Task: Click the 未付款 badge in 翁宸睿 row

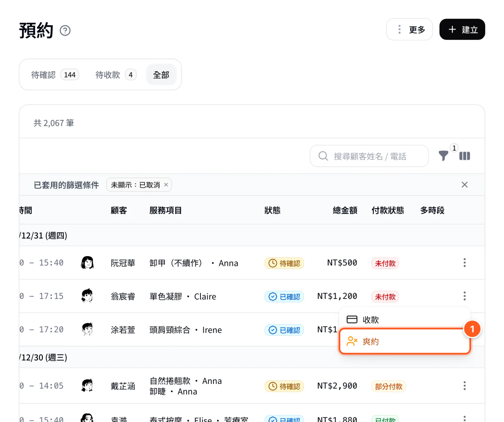Action: pyautogui.click(x=385, y=296)
